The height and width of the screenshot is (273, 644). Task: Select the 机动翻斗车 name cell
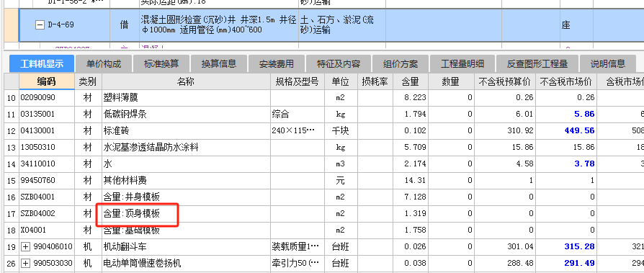click(x=186, y=247)
